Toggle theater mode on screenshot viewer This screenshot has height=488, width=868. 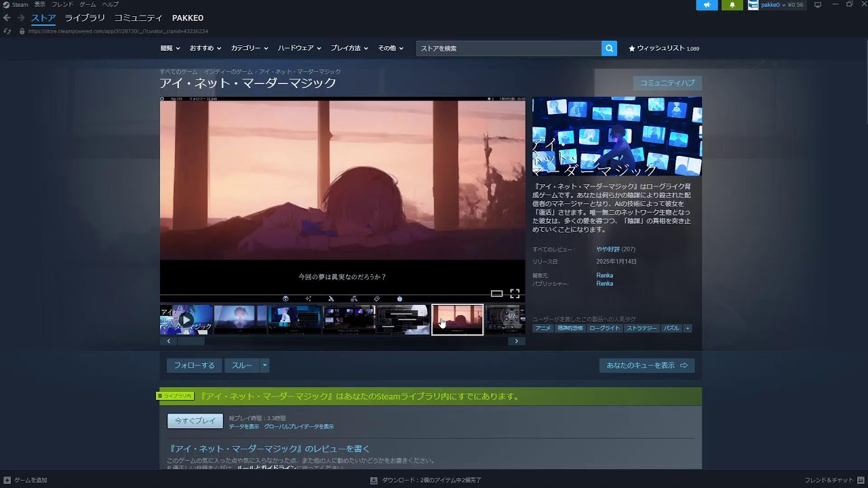point(496,293)
